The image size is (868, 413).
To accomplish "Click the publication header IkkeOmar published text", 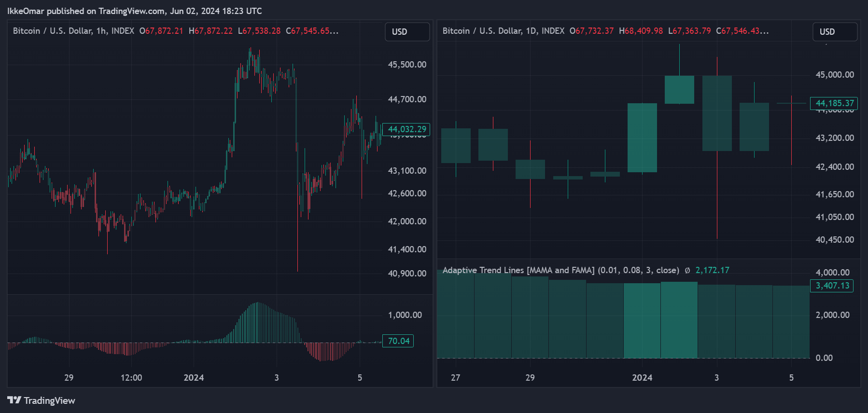I will (135, 11).
